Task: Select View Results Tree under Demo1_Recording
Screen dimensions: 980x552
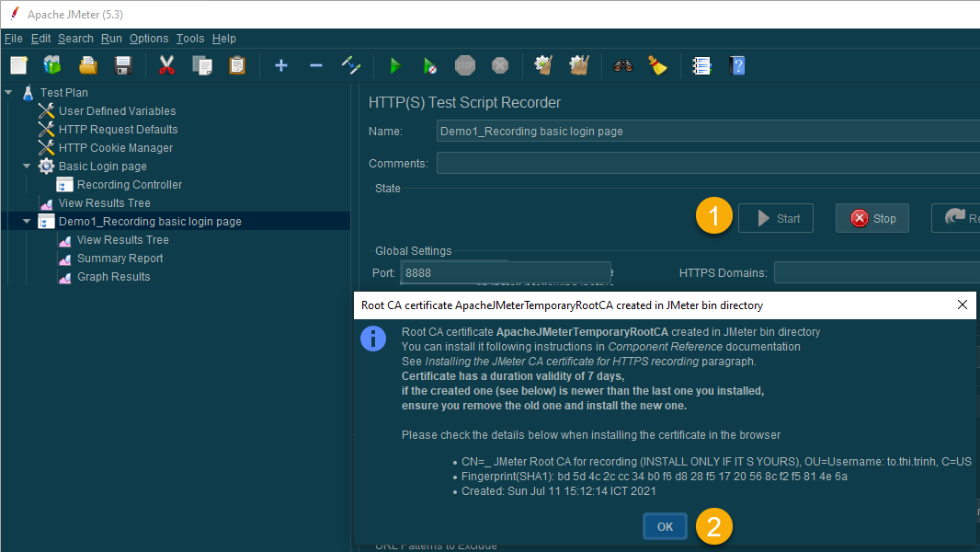Action: point(122,239)
